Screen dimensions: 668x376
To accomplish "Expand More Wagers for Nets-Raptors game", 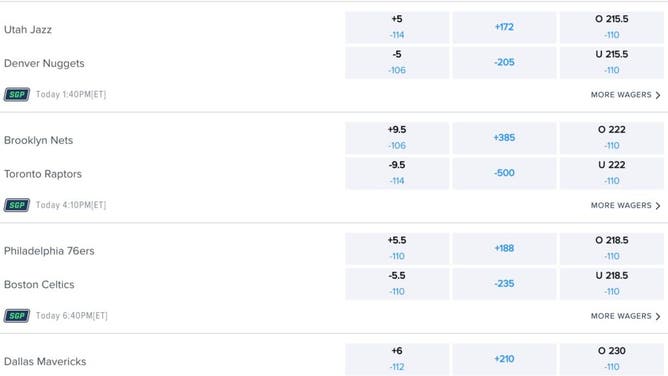I will click(x=625, y=206).
